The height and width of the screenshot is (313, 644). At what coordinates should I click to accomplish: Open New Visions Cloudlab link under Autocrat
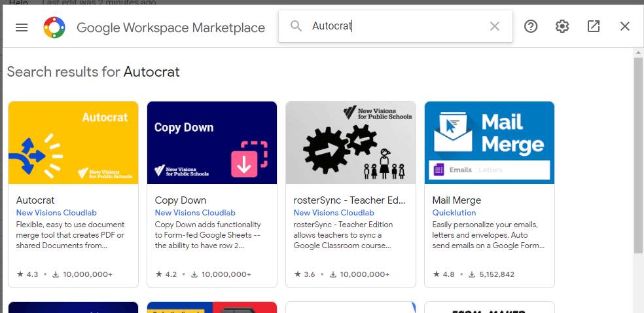56,213
